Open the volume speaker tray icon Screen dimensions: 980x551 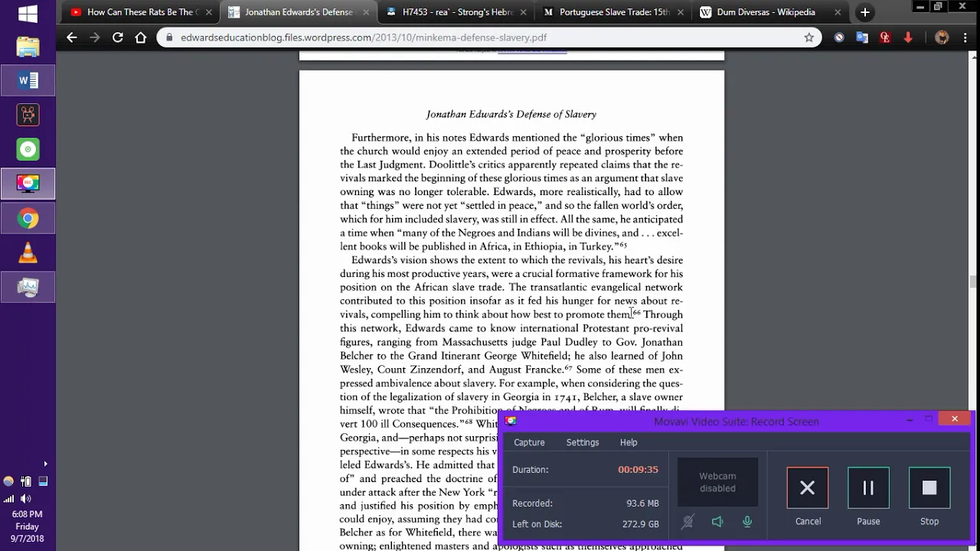25,498
